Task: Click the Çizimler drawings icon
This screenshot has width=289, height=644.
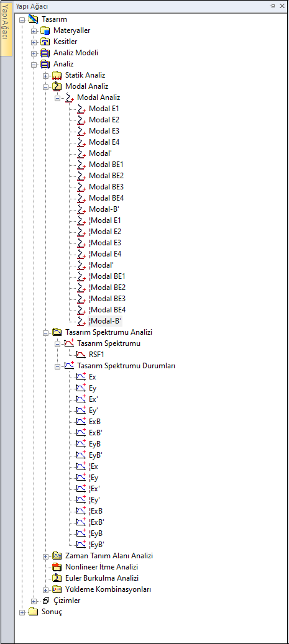Action: tap(45, 601)
